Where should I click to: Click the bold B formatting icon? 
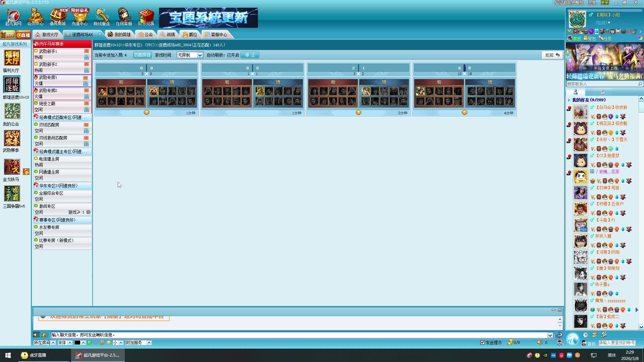point(89,343)
